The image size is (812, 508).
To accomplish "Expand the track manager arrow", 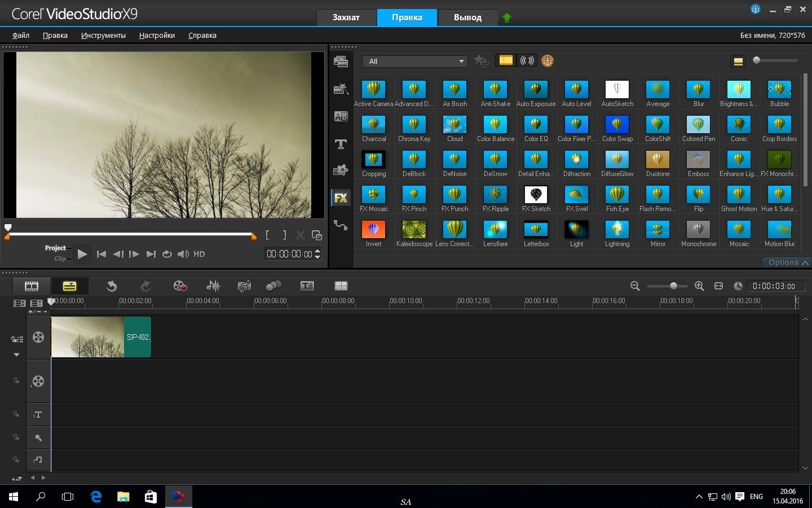I will (x=16, y=354).
